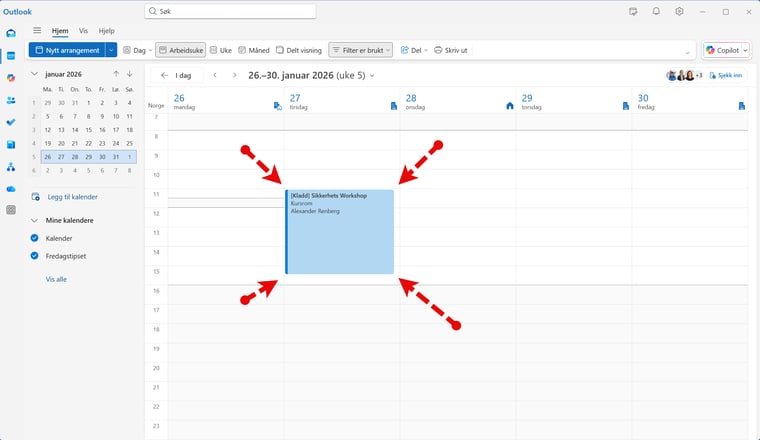
Task: Collapse januar 2026 mini calendar
Action: [x=34, y=74]
